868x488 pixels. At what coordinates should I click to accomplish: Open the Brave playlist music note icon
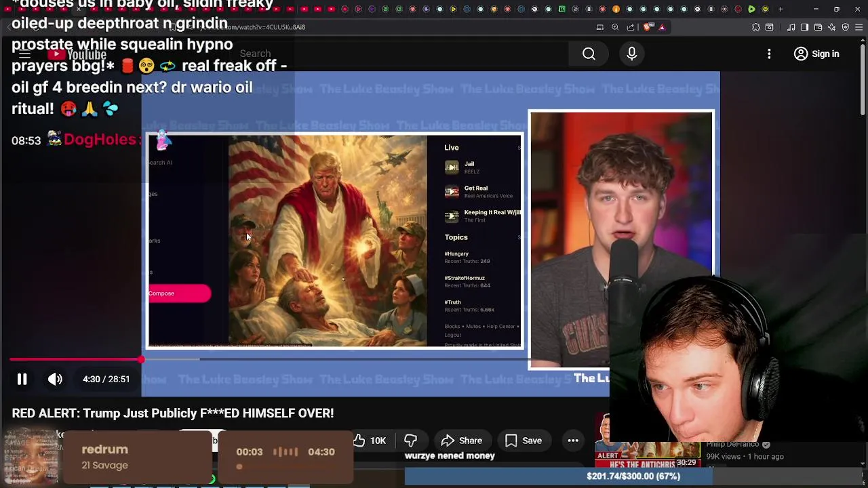tap(791, 27)
